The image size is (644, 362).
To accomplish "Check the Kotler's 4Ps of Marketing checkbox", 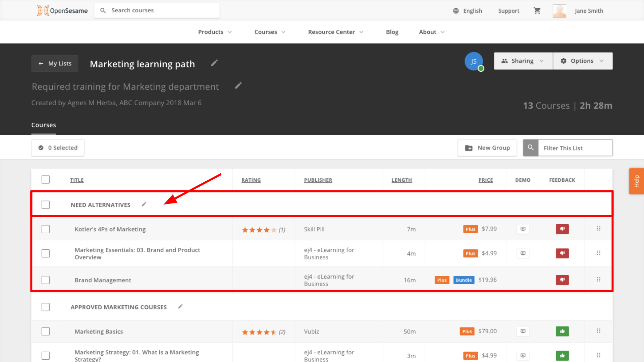I will coord(46,229).
